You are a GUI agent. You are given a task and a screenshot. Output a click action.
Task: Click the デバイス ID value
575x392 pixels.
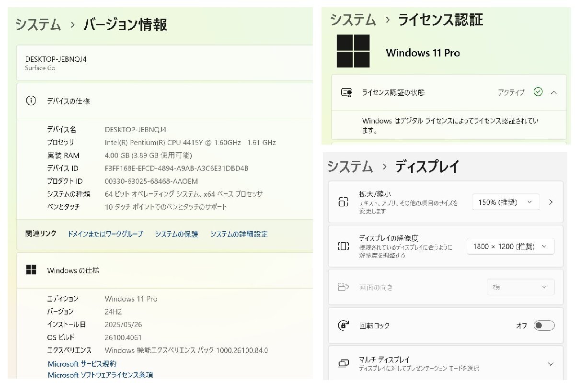[x=176, y=168]
